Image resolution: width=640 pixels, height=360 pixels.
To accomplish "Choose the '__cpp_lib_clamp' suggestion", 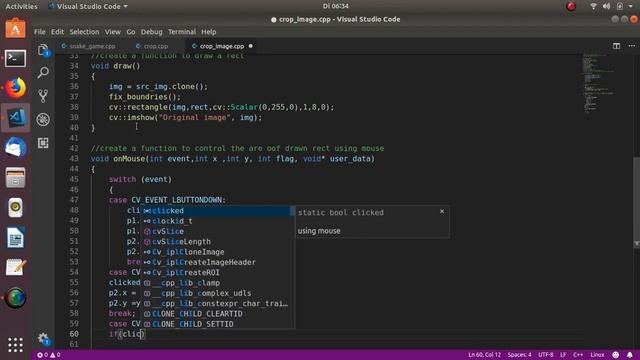I will pos(217,283).
